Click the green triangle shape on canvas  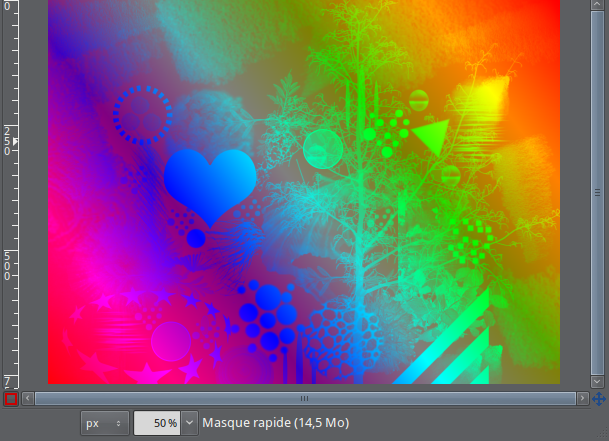click(x=431, y=136)
